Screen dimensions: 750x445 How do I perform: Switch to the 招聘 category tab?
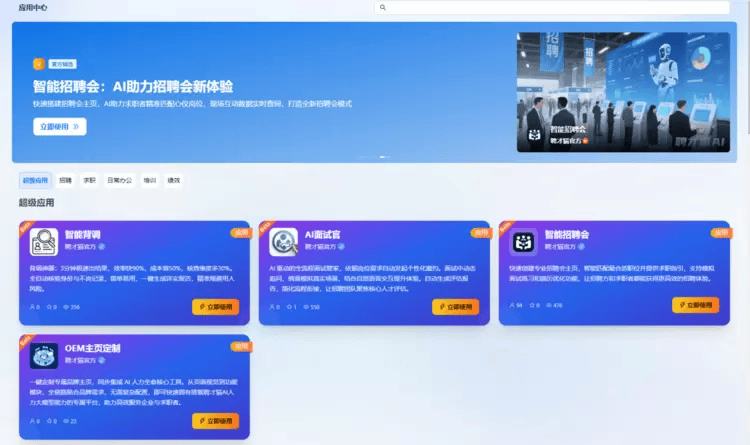(66, 180)
